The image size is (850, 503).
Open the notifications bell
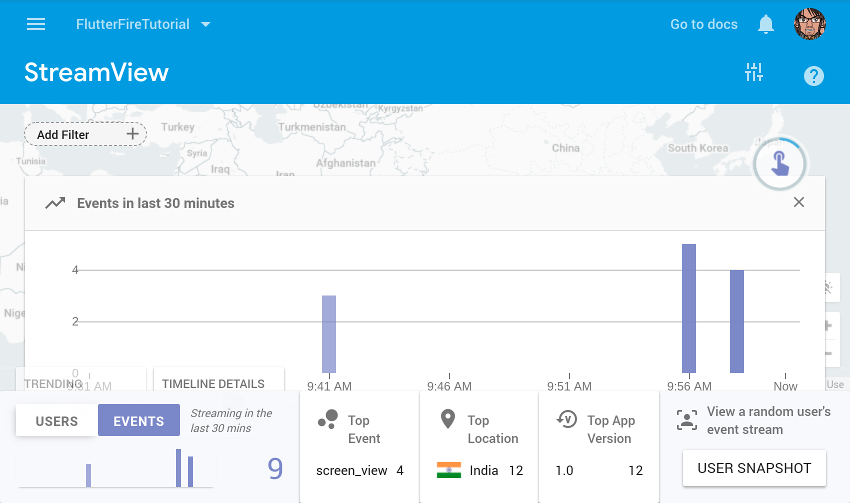click(x=765, y=24)
